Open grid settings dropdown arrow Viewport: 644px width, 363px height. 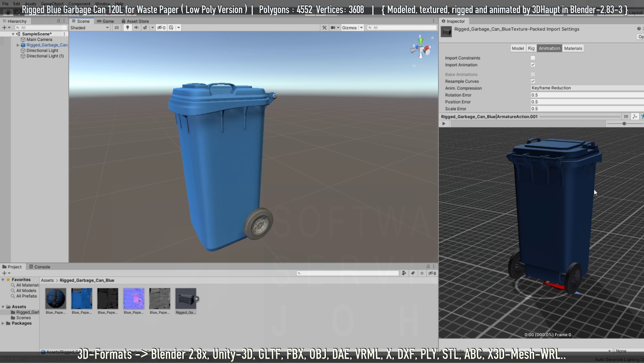[178, 28]
